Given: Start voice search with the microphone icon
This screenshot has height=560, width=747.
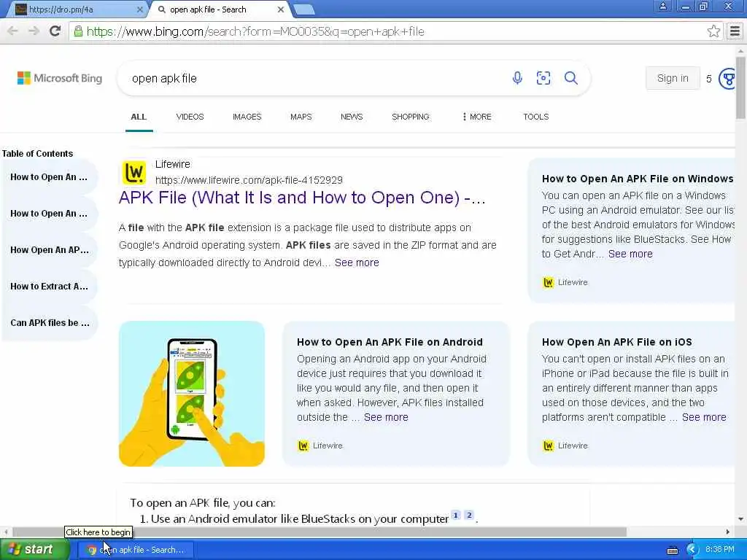Looking at the screenshot, I should point(517,77).
